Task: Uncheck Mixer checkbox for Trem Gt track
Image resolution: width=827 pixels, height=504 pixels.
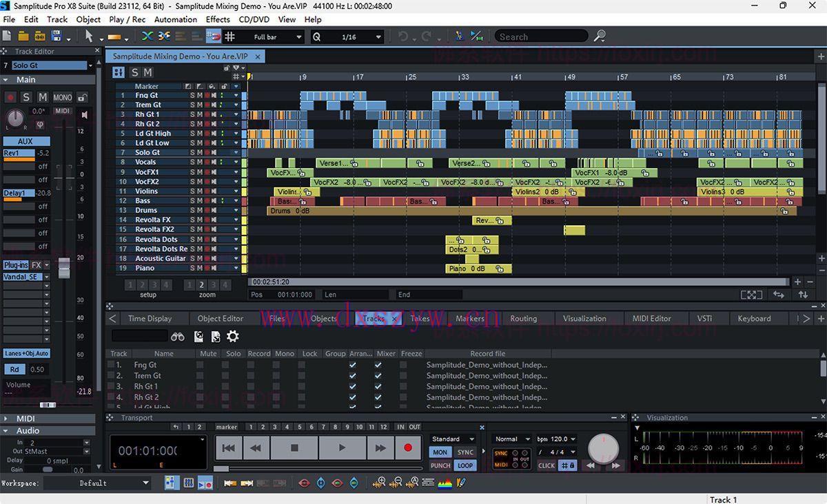Action: (378, 376)
